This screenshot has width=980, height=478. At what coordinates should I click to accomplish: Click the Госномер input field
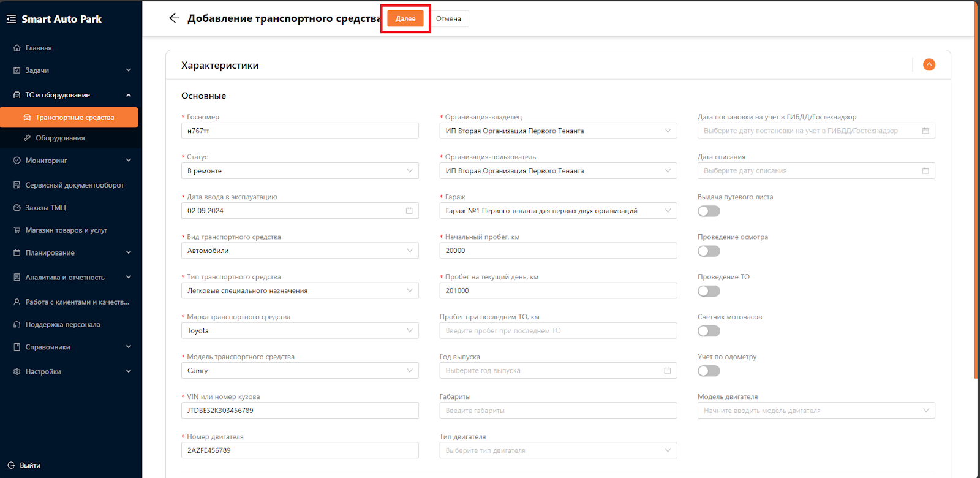pyautogui.click(x=300, y=131)
